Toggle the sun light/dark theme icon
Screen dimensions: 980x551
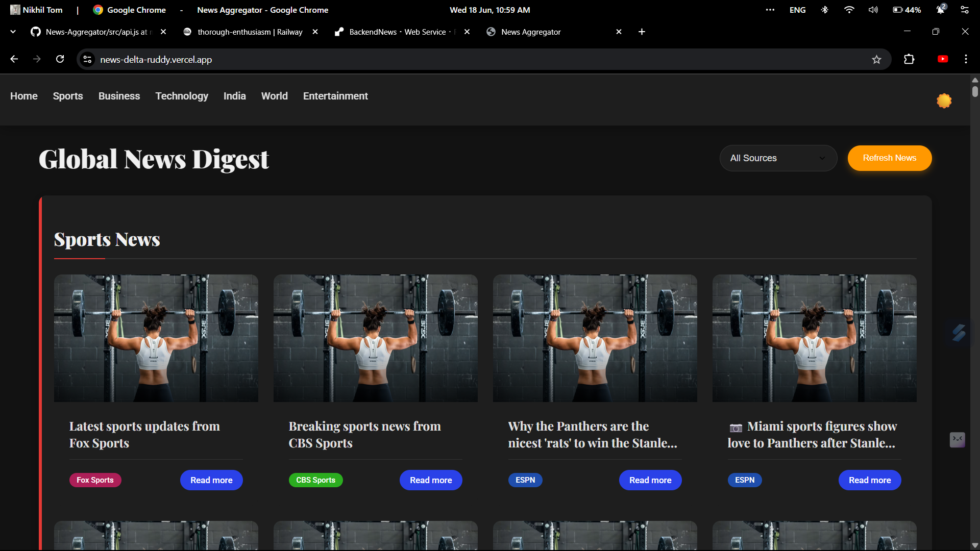click(x=944, y=101)
